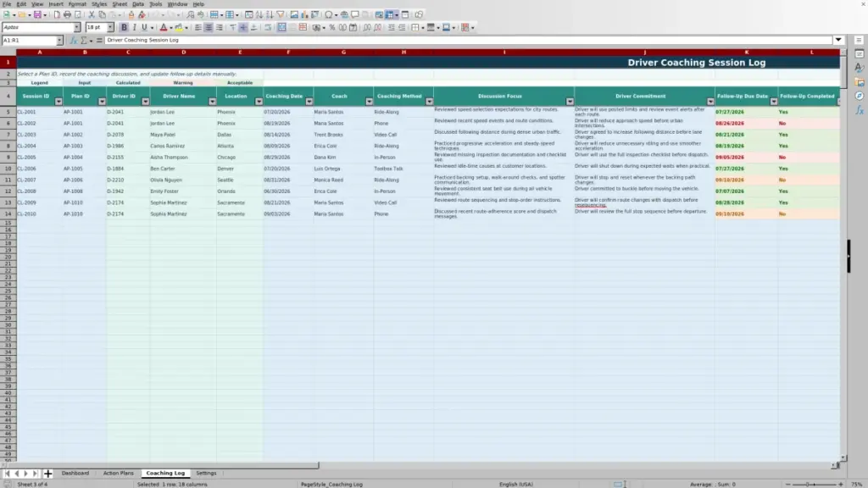This screenshot has height=488, width=868.
Task: Cut selection with the scissors icon
Action: (x=92, y=14)
